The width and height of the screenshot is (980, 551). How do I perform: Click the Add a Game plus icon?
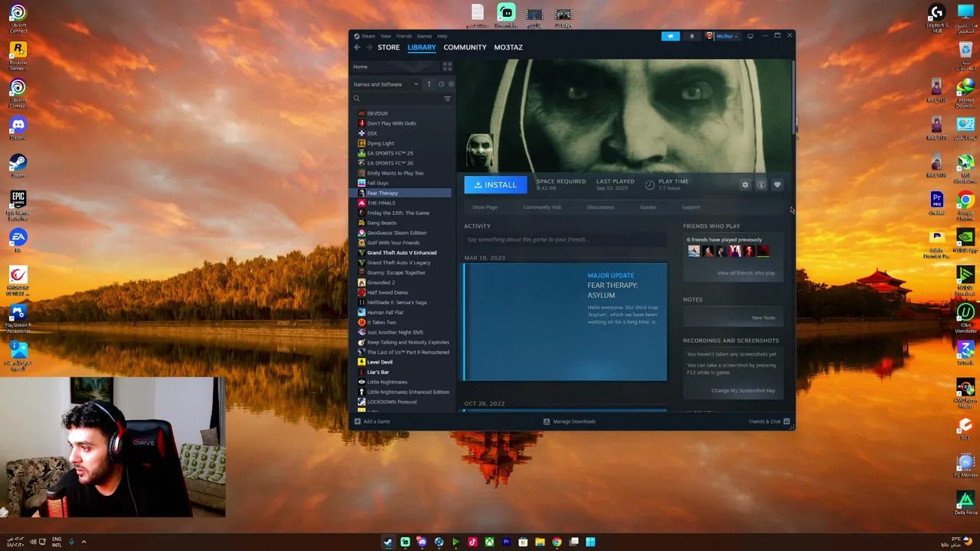357,422
